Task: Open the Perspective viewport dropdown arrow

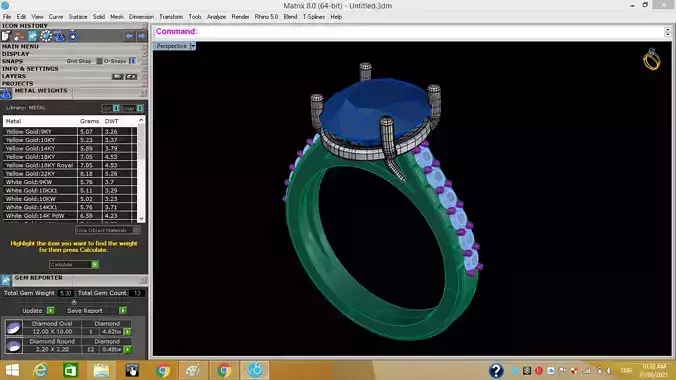Action: point(193,46)
